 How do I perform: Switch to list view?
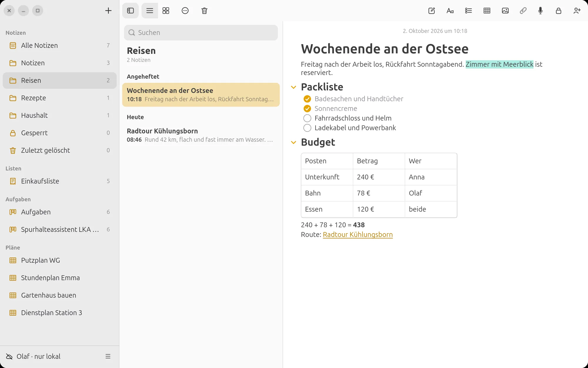(150, 11)
